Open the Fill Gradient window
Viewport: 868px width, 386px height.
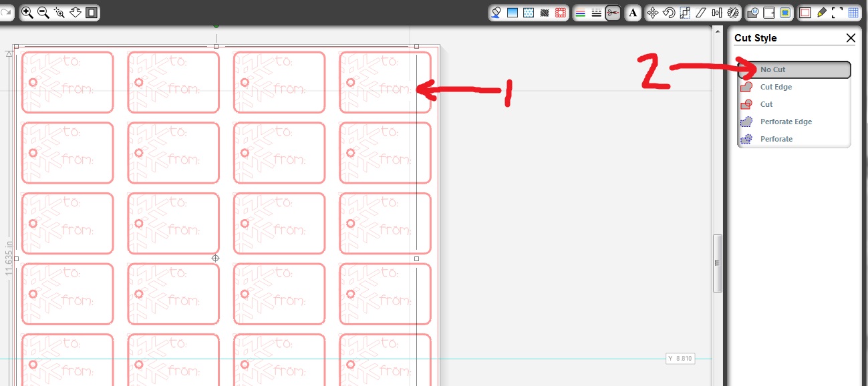coord(513,12)
